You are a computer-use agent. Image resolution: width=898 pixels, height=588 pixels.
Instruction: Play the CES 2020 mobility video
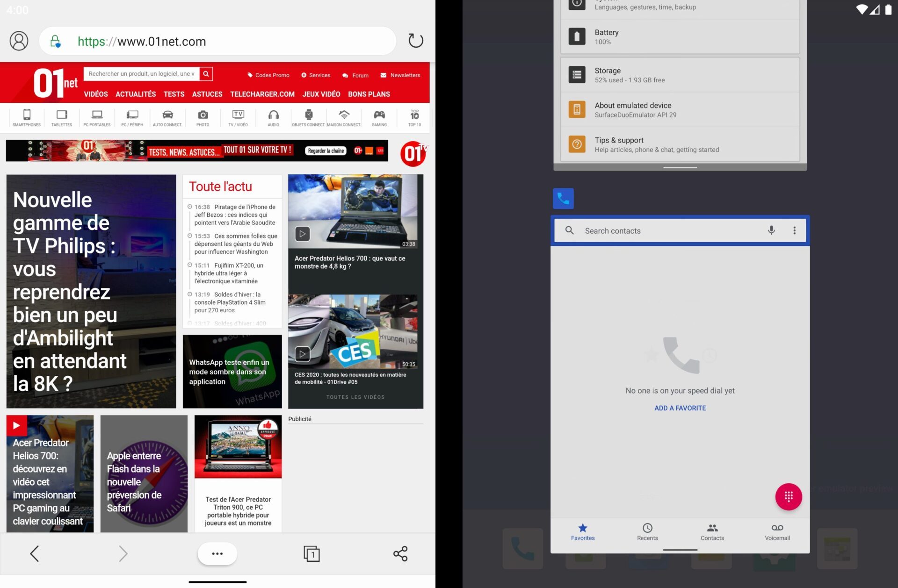tap(303, 354)
